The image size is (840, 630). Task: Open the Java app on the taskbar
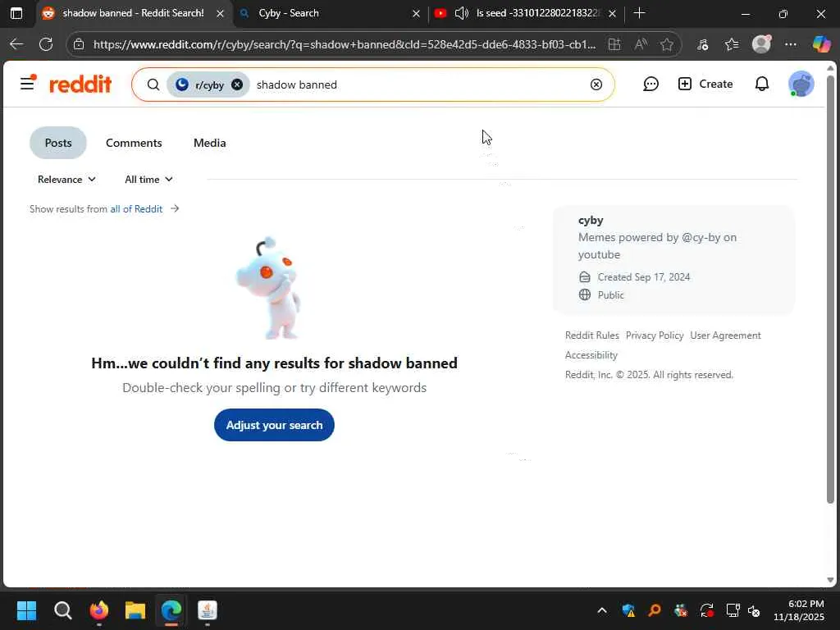click(x=207, y=610)
